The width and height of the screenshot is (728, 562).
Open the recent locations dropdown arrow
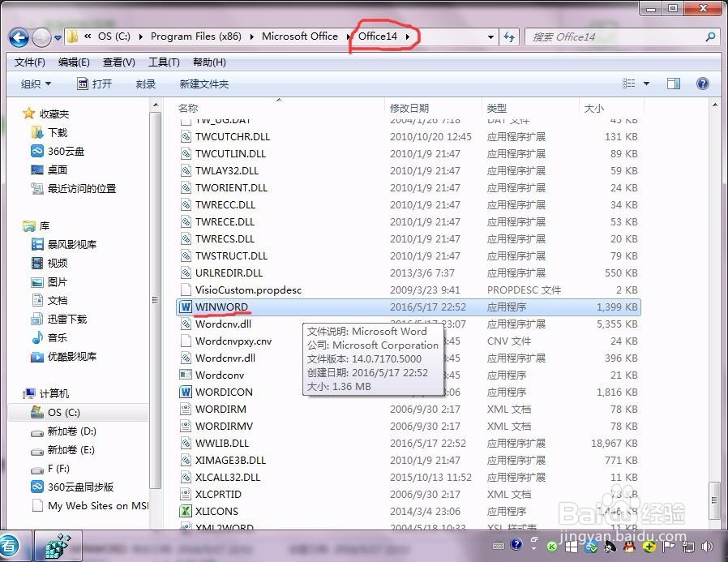tap(58, 38)
